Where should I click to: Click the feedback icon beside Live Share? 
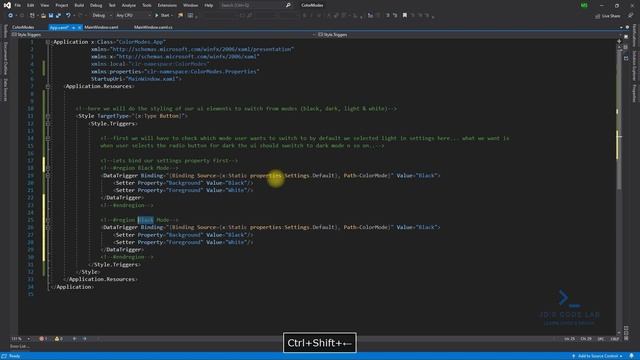pos(631,16)
